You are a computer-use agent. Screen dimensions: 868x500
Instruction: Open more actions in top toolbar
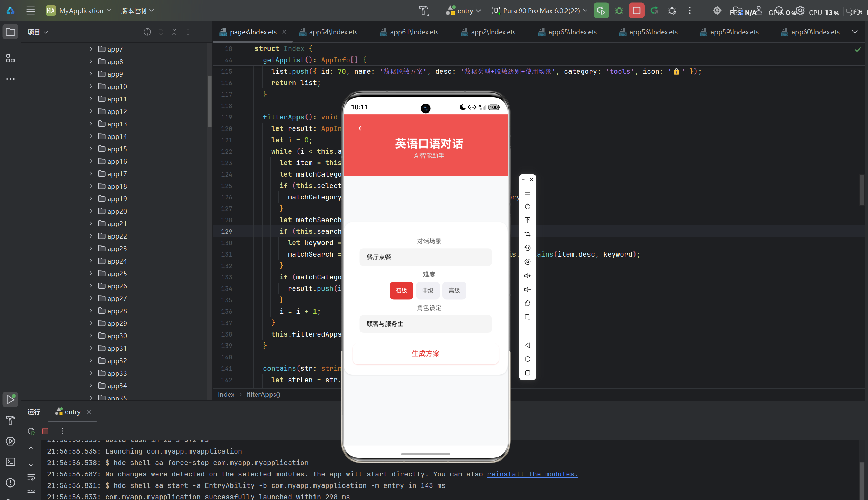coord(689,11)
